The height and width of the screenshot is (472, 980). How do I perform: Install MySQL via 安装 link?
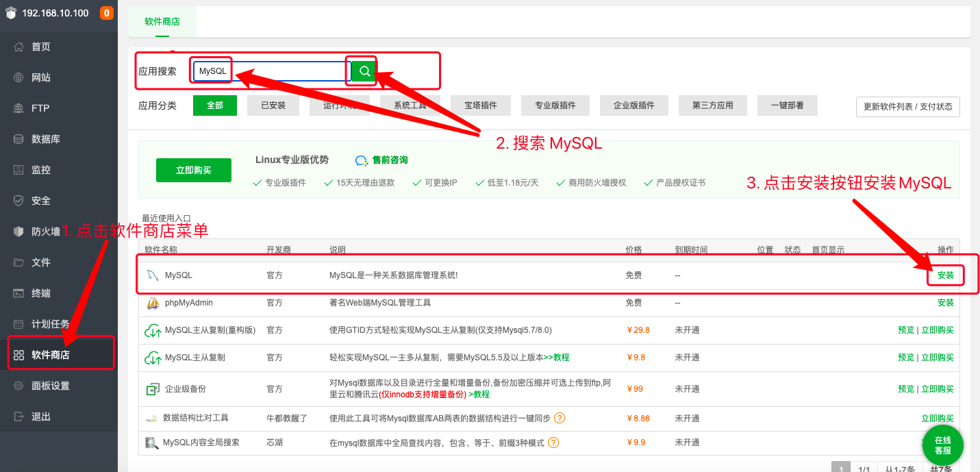[x=946, y=275]
